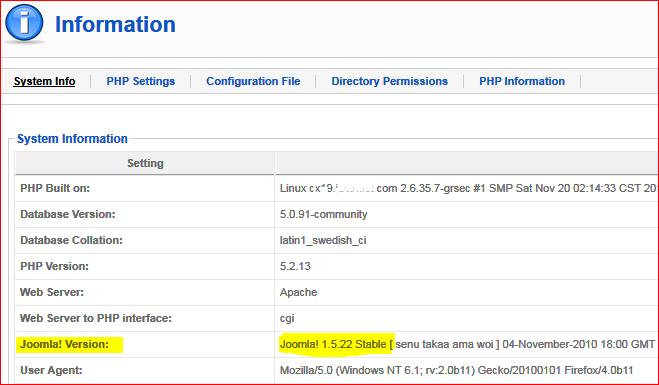Click the blue Information icon
Viewport: 659px width, 385px height.
(24, 23)
